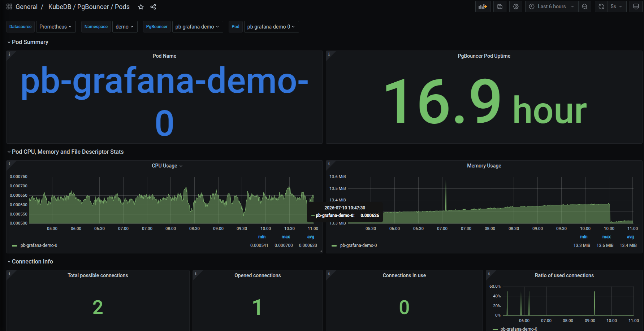
Task: Open the pb-grafana-demo-0 pod dropdown
Action: 271,27
